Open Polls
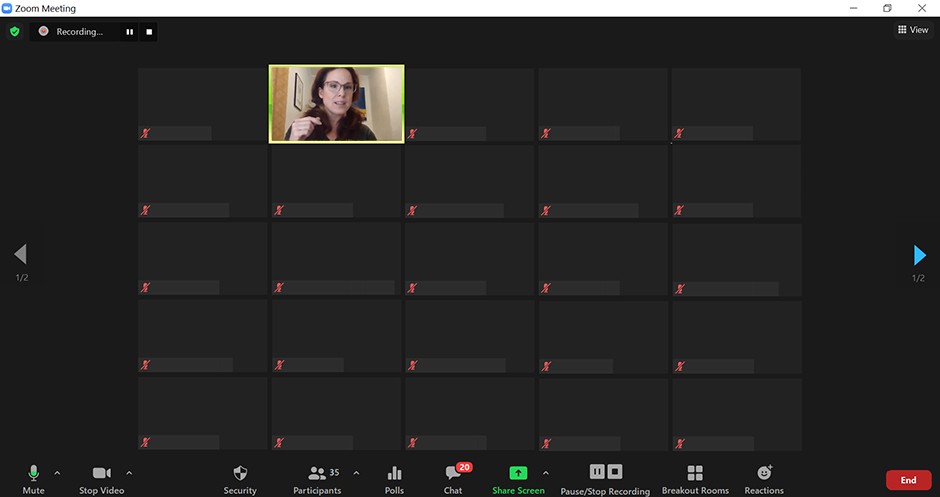Viewport: 940px width, 497px height. pyautogui.click(x=394, y=480)
